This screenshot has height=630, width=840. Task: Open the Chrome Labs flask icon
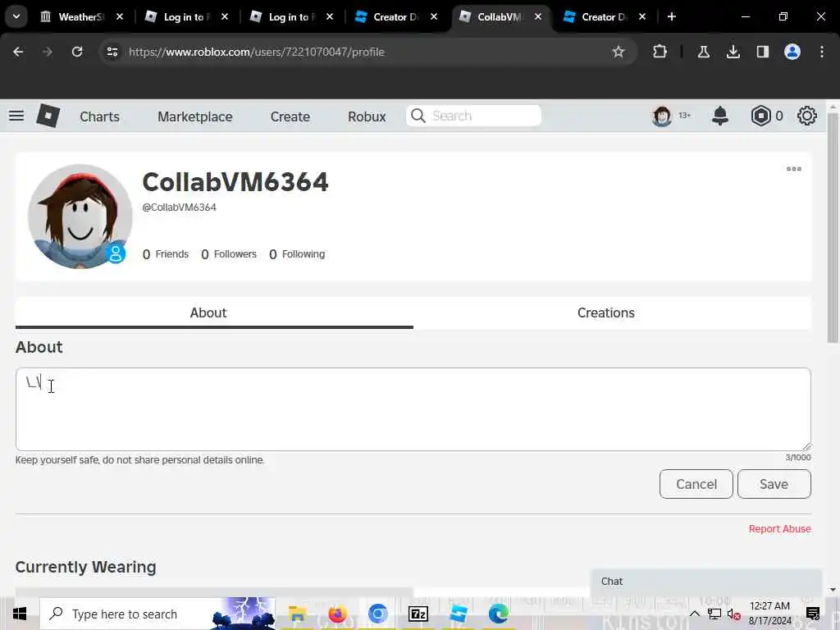pos(703,52)
